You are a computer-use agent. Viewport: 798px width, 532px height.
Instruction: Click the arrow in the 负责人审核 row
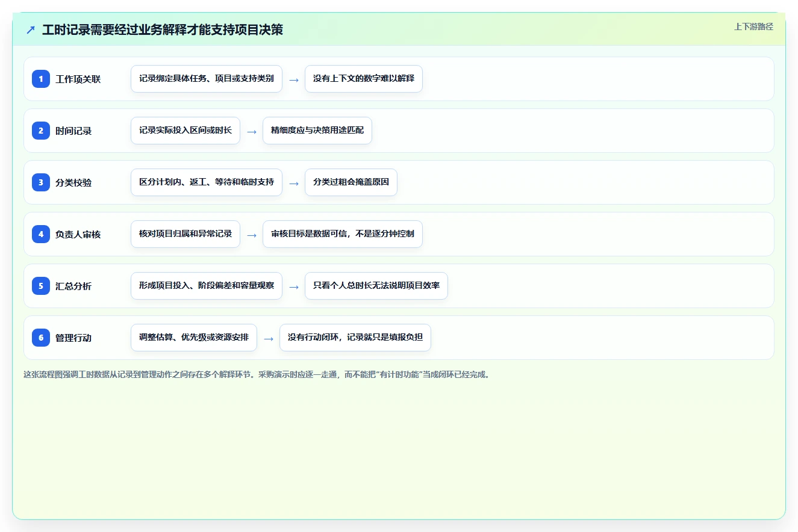click(252, 235)
